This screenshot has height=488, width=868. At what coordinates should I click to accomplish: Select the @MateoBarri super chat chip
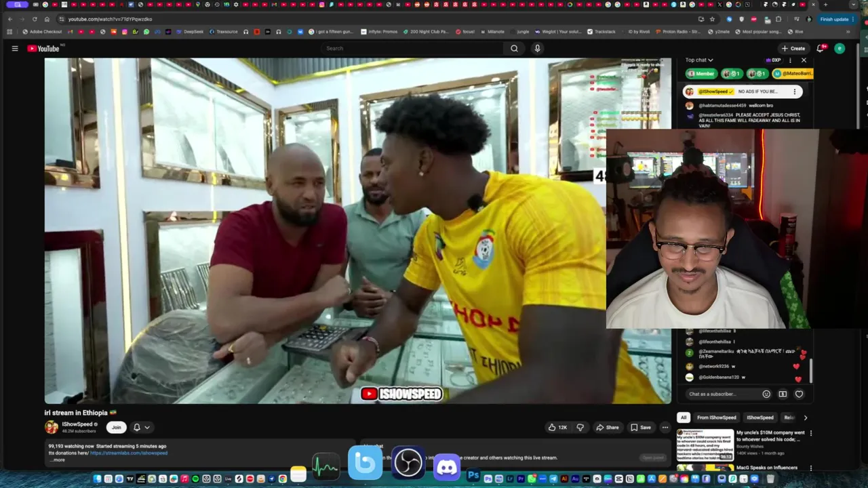point(792,73)
